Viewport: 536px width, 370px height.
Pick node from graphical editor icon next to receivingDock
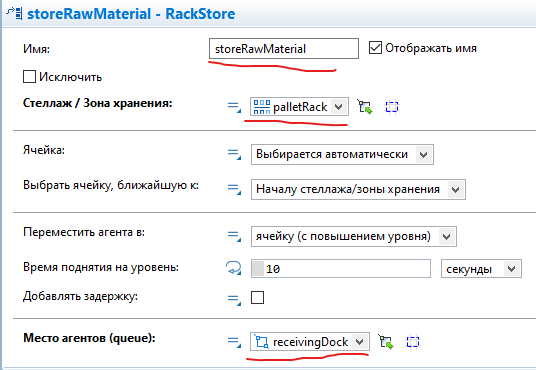click(x=386, y=342)
